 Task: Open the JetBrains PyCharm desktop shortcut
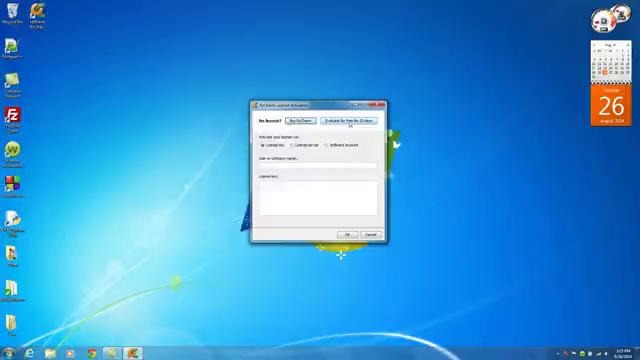[37, 16]
